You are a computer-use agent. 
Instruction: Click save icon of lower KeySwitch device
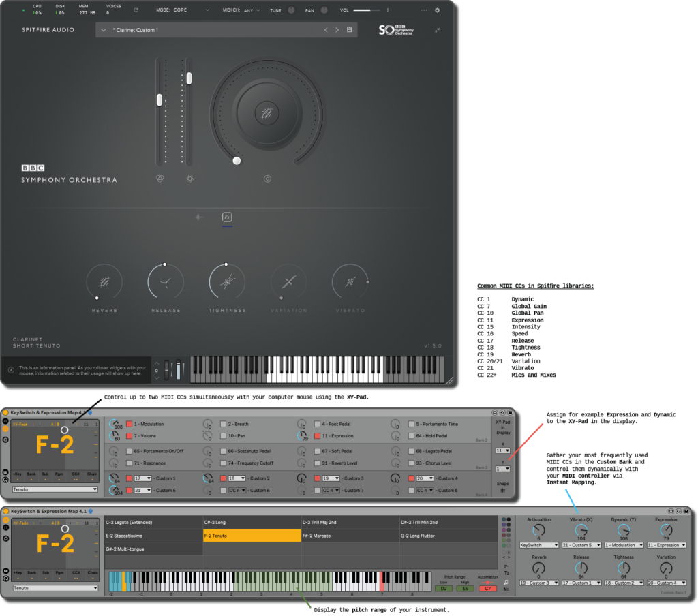click(686, 512)
